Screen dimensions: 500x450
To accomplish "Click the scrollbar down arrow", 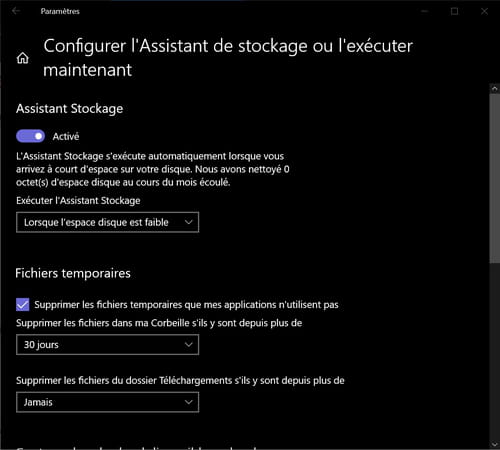I will point(494,444).
